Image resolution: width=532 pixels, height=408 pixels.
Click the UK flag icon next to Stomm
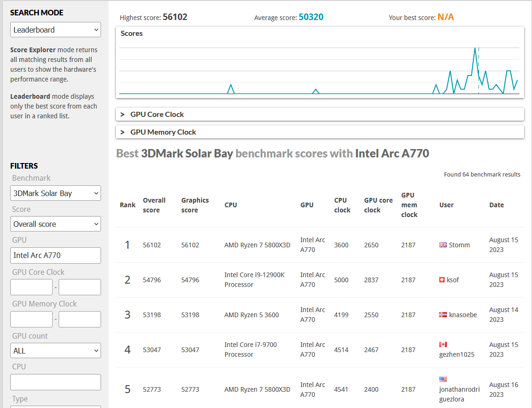tap(443, 245)
